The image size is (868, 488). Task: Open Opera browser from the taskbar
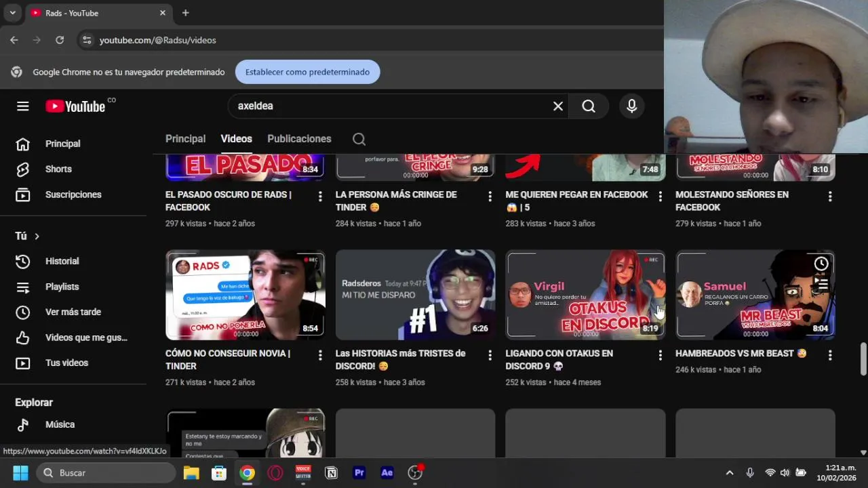coord(275,473)
